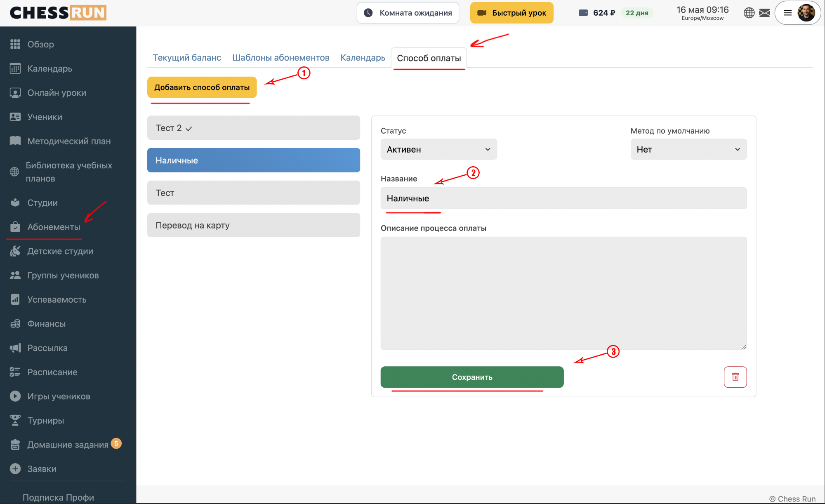Image resolution: width=825 pixels, height=504 pixels.
Task: Click the red trash delete icon
Action: click(x=735, y=377)
